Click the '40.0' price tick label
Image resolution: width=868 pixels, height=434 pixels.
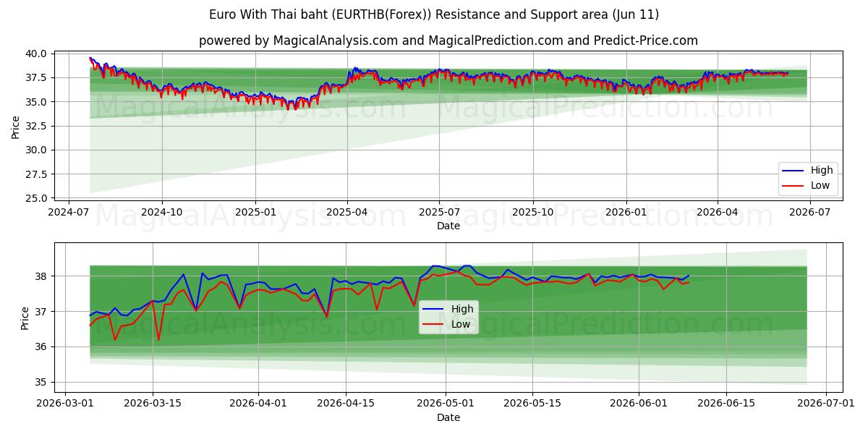coord(38,54)
